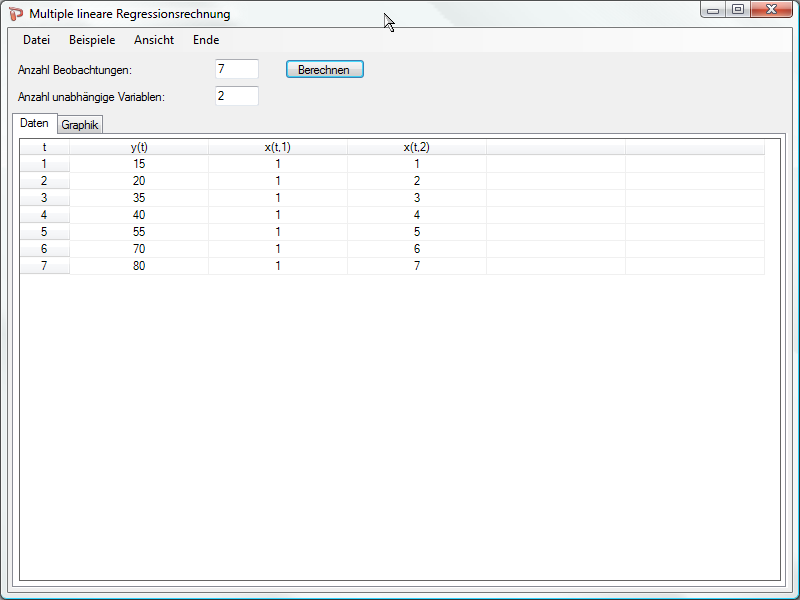Select the Daten tab
800x600 pixels.
pos(34,124)
